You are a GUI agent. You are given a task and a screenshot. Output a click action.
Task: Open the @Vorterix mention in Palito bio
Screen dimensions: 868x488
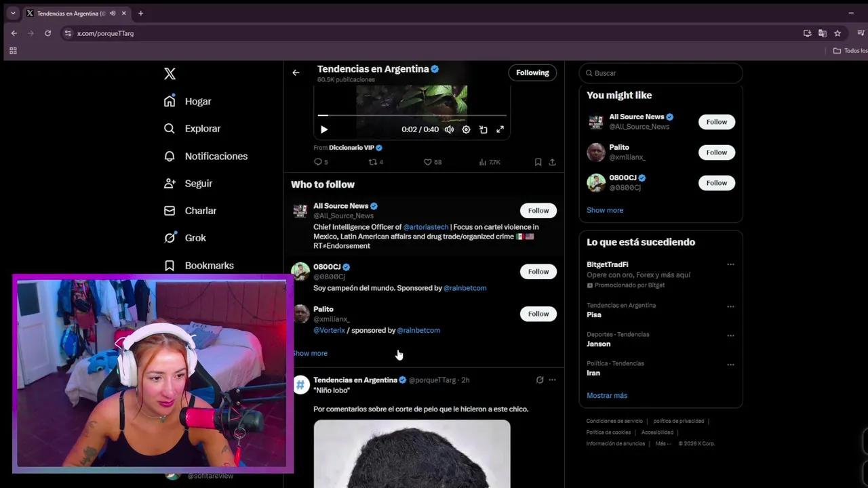pyautogui.click(x=329, y=330)
